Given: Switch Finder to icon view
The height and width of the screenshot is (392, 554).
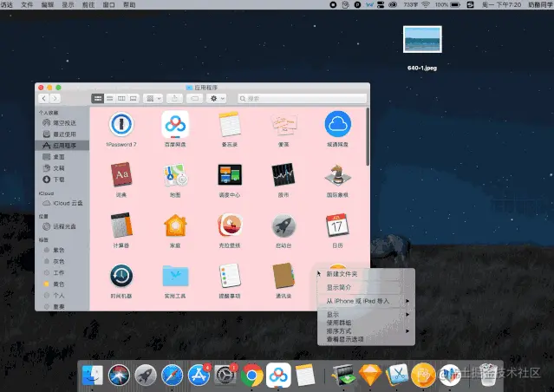Looking at the screenshot, I should pyautogui.click(x=98, y=98).
